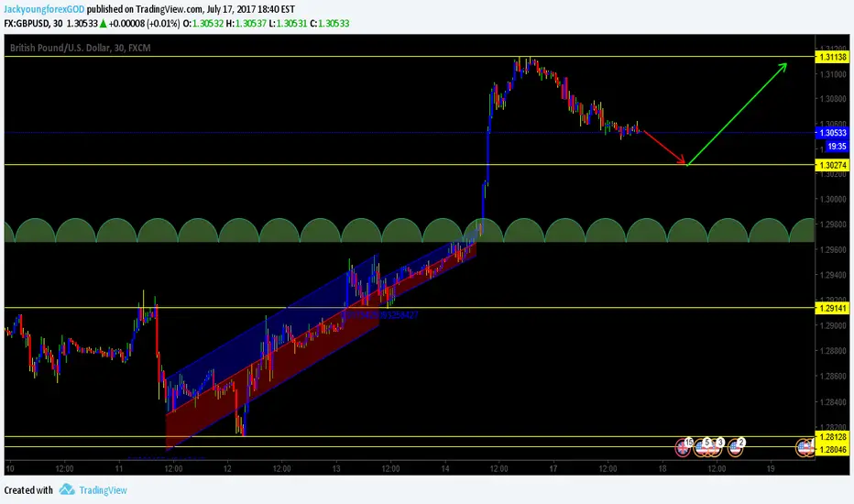The height and width of the screenshot is (504, 854).
Task: Select the 1.28128 yellow price label
Action: coord(832,436)
